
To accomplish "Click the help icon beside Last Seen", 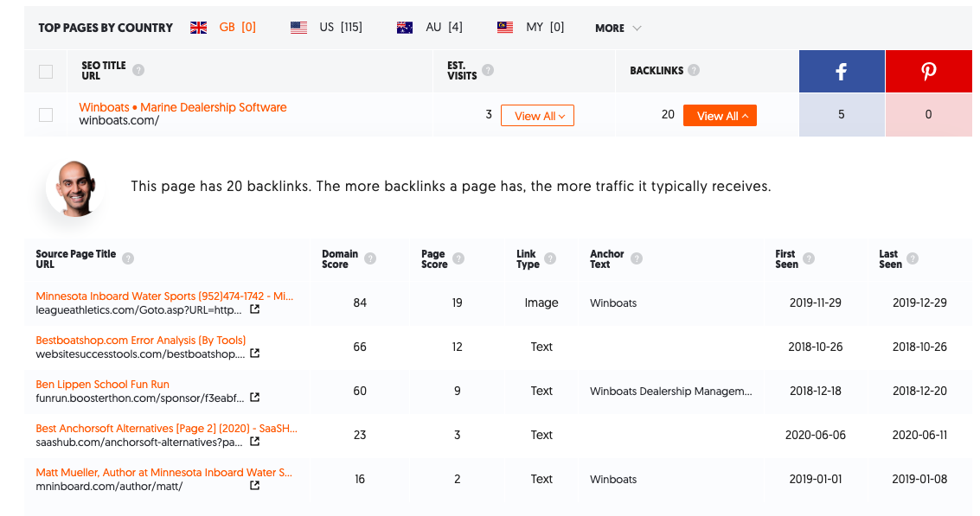I will click(x=913, y=258).
